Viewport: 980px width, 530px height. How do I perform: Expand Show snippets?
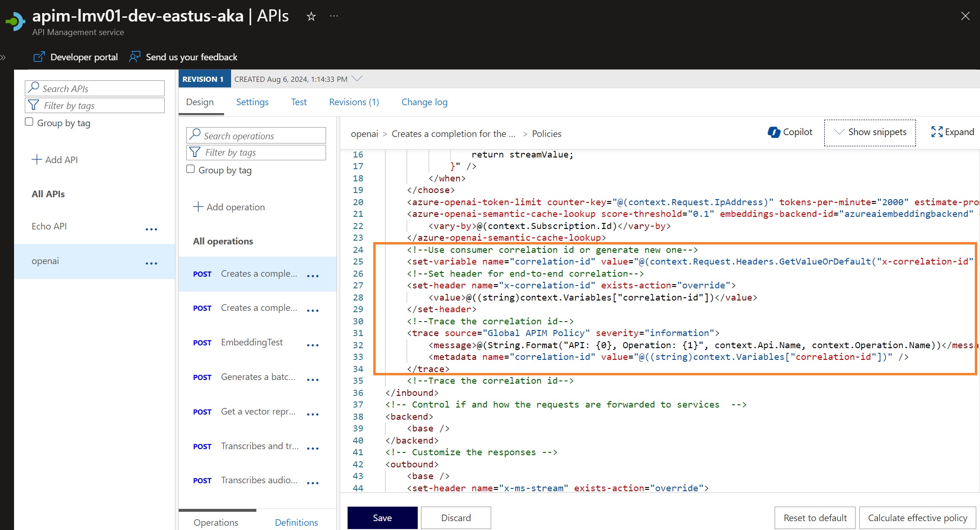[x=870, y=132]
